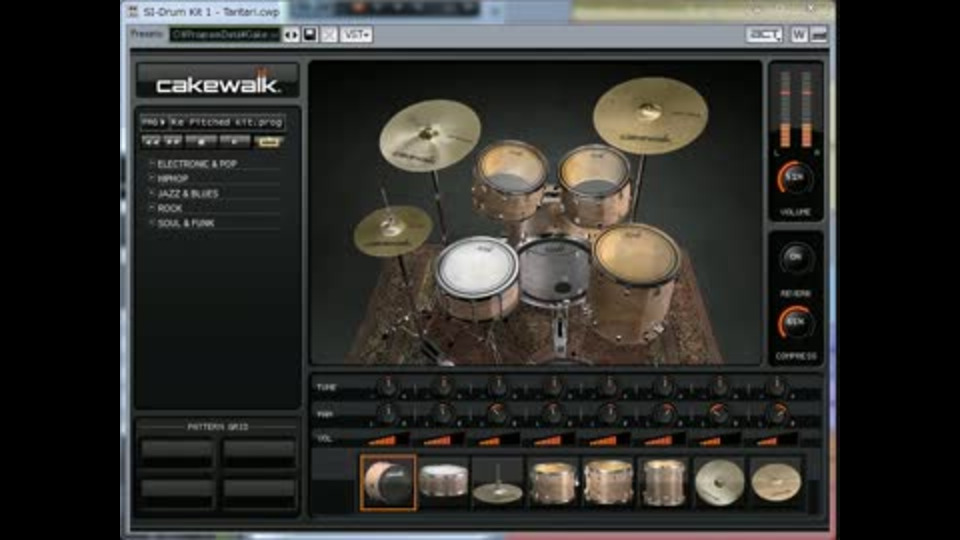Expand the ELECTRONIC & POP pattern folder
The image size is (960, 540).
[197, 164]
